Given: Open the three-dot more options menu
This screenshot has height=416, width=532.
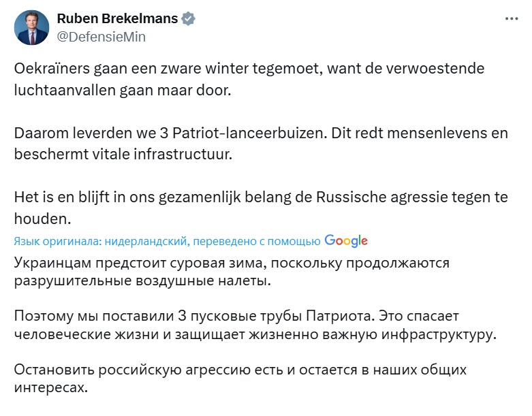Looking at the screenshot, I should coord(512,18).
